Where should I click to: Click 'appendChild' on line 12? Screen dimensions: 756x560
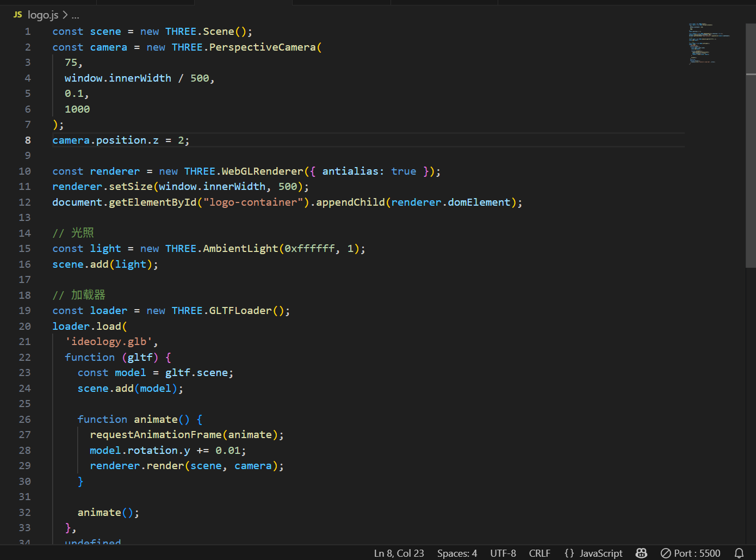coord(350,202)
